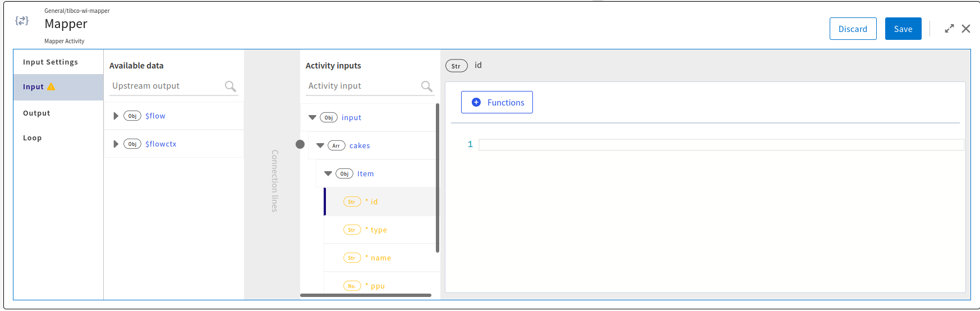Expand the $flow tree node
This screenshot has height=311, width=980.
point(116,116)
